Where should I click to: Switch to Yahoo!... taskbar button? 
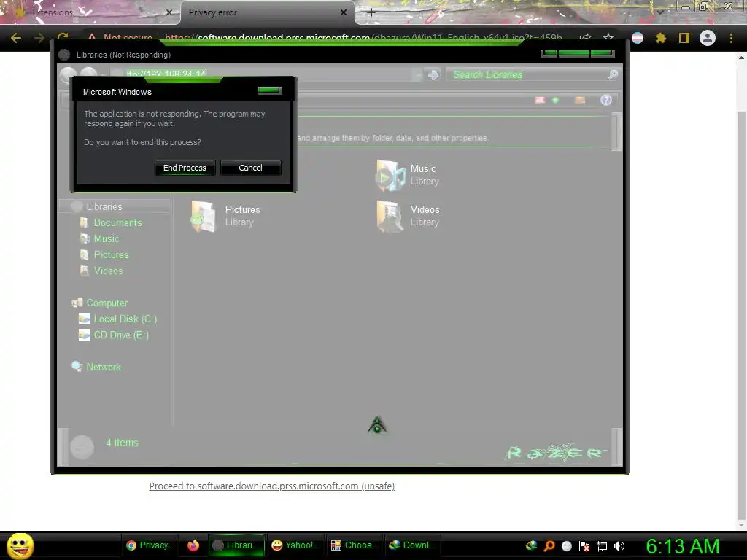coord(295,545)
